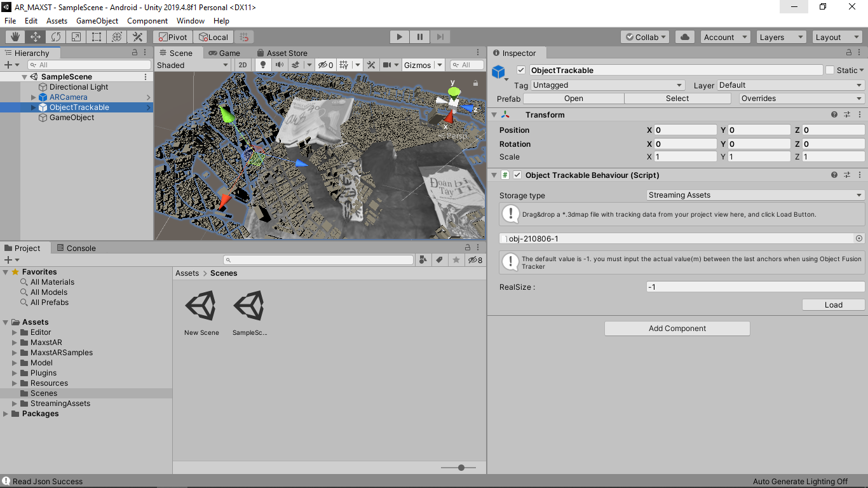The width and height of the screenshot is (868, 488).
Task: Adjust the Project icon size slider
Action: pyautogui.click(x=462, y=468)
